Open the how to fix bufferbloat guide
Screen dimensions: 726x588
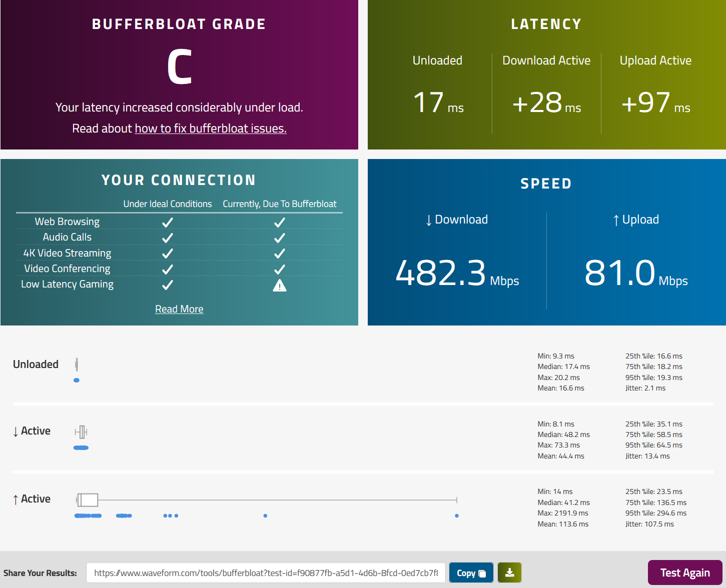[x=210, y=128]
